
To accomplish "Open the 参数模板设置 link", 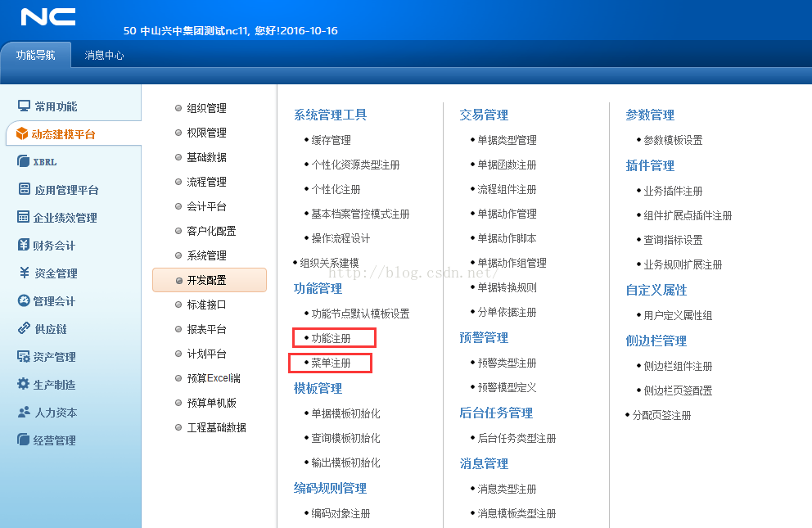I will click(673, 140).
